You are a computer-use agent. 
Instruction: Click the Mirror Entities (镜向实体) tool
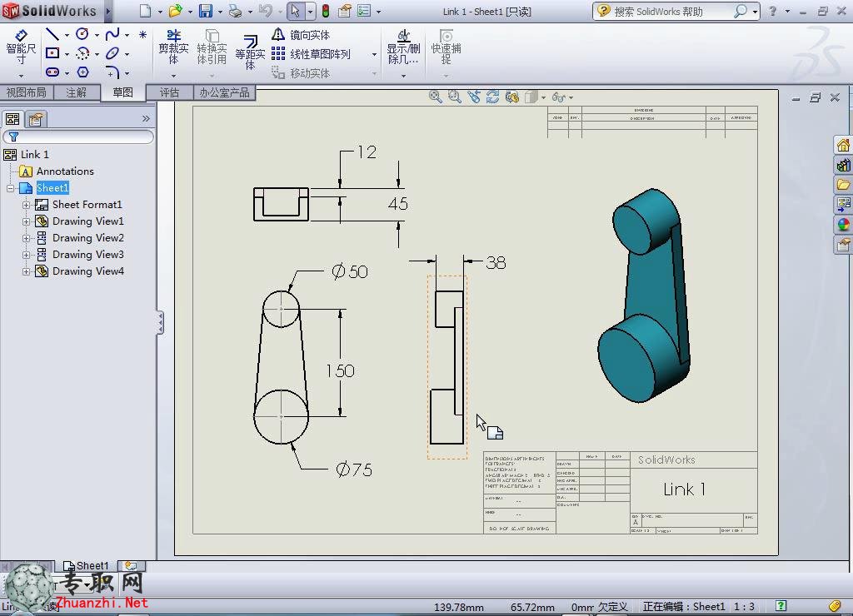(301, 35)
